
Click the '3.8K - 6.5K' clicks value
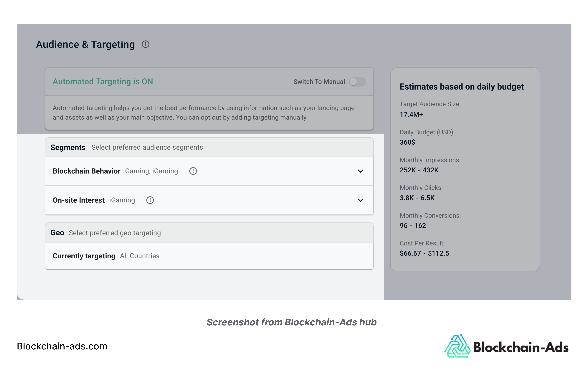(x=417, y=198)
